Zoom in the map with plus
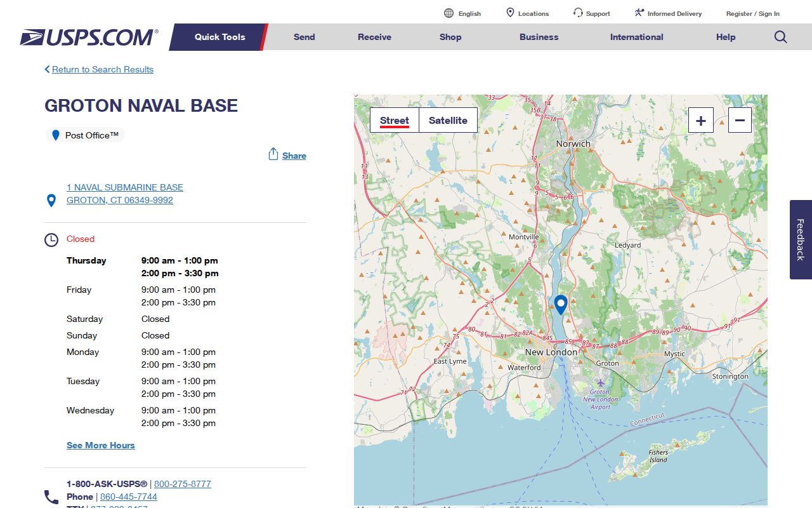 (701, 120)
